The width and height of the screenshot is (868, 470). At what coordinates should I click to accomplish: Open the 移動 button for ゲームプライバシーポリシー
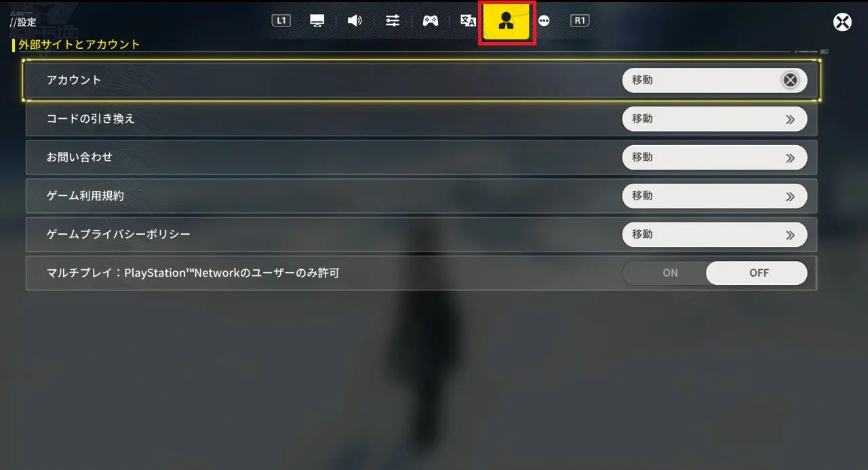(715, 235)
